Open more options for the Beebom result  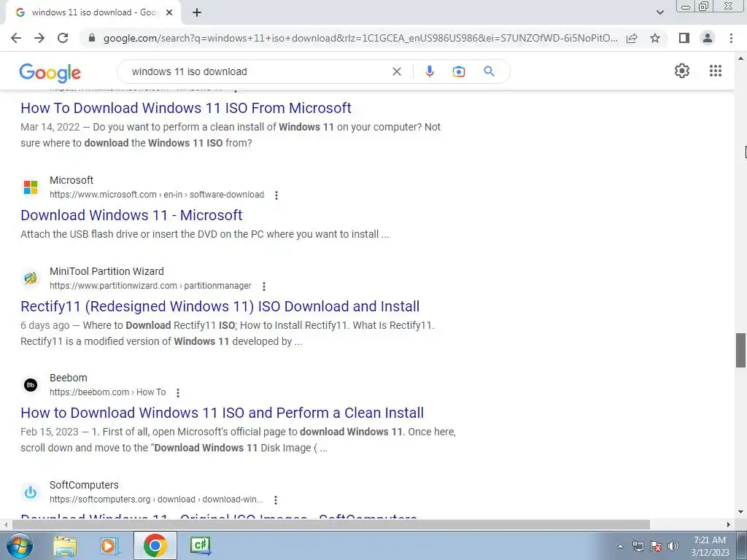tap(178, 393)
